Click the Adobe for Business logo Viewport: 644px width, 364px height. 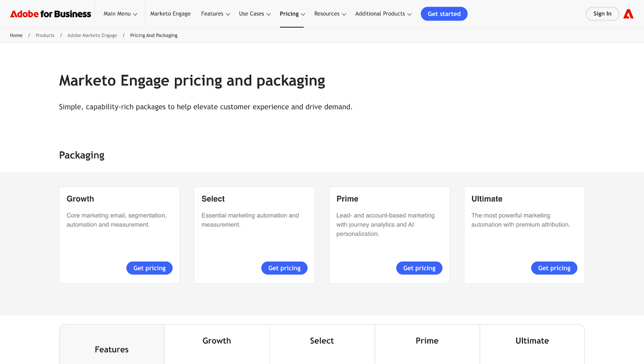(51, 14)
